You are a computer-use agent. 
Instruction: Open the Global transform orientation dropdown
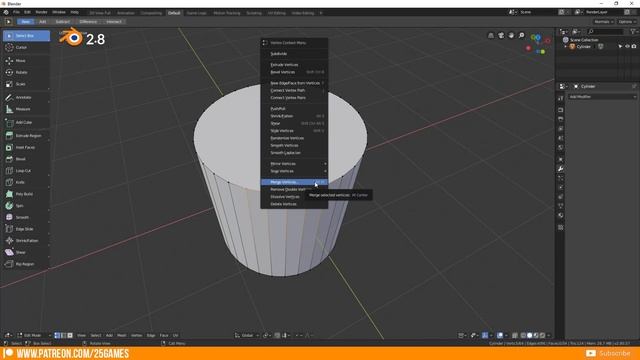coord(247,336)
